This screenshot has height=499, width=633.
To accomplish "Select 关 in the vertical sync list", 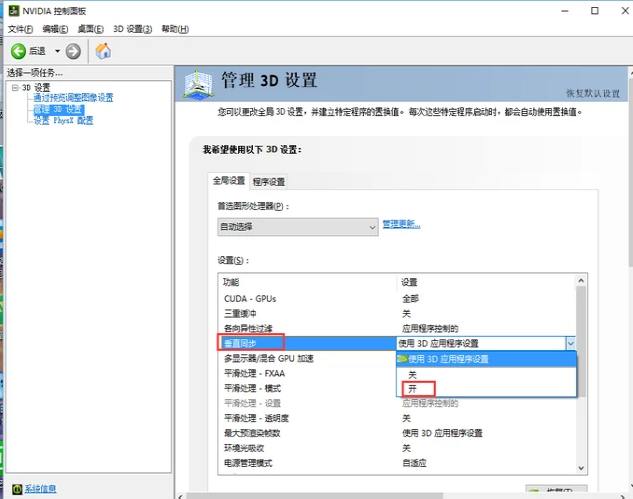I will 413,373.
